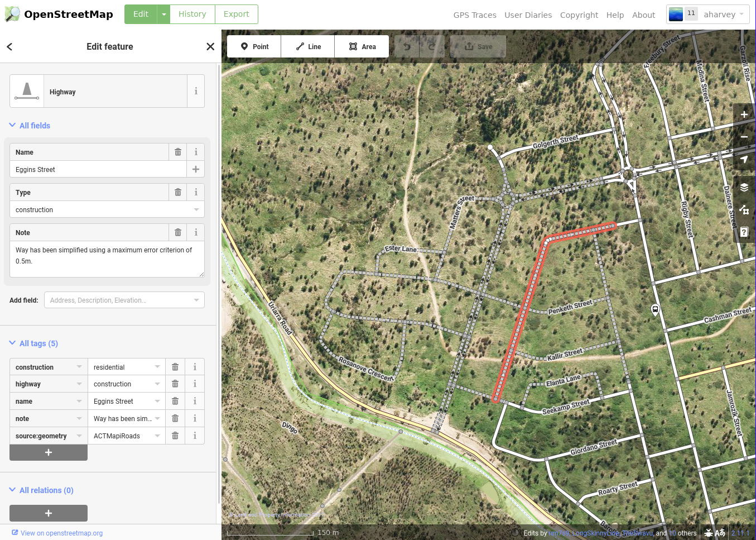
Task: Add a new tag with plus button
Action: click(49, 452)
